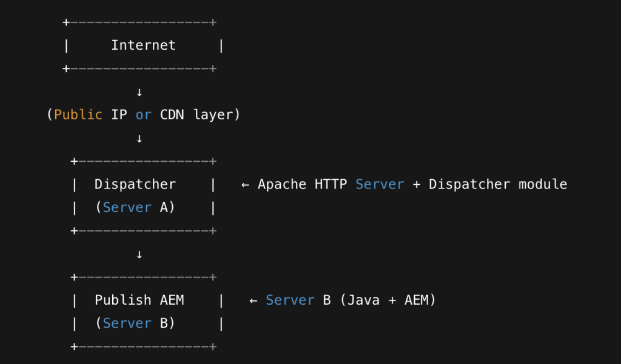Click the Publish AEM label in the bottom box

[x=139, y=300]
